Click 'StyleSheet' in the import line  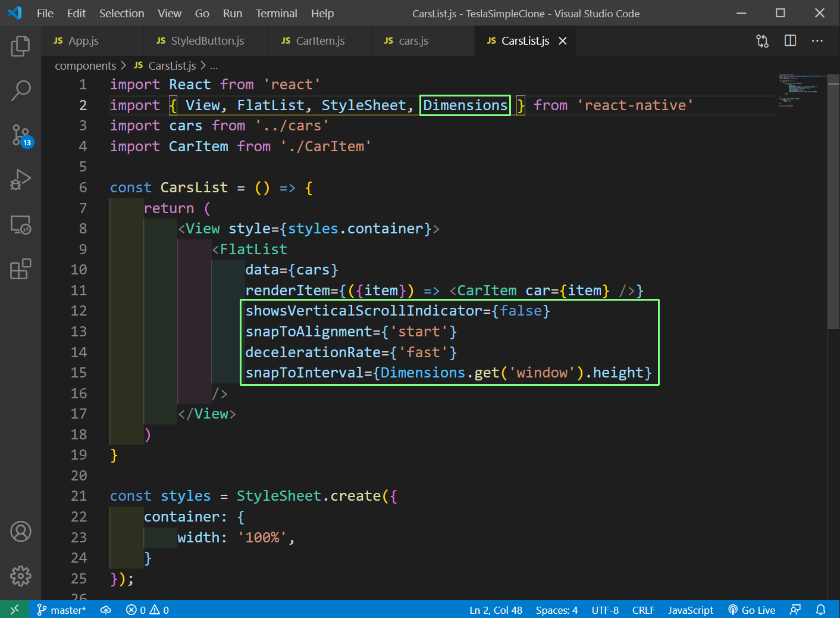tap(363, 105)
